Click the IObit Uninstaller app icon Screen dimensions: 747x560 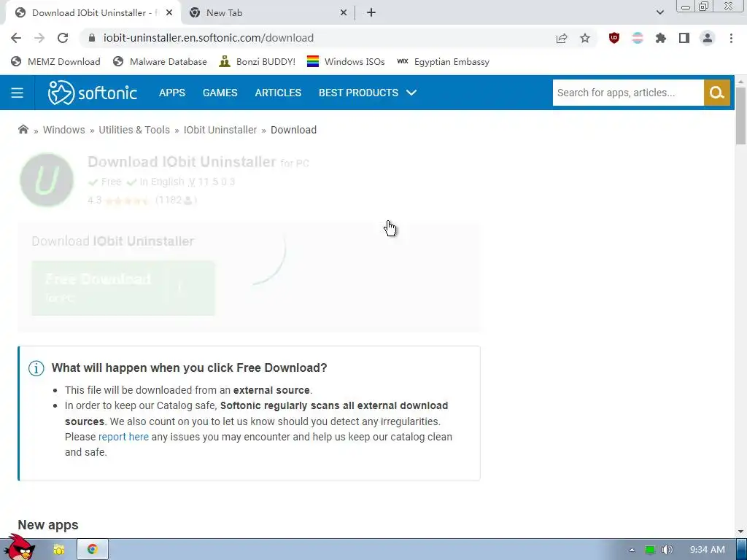[x=47, y=180]
